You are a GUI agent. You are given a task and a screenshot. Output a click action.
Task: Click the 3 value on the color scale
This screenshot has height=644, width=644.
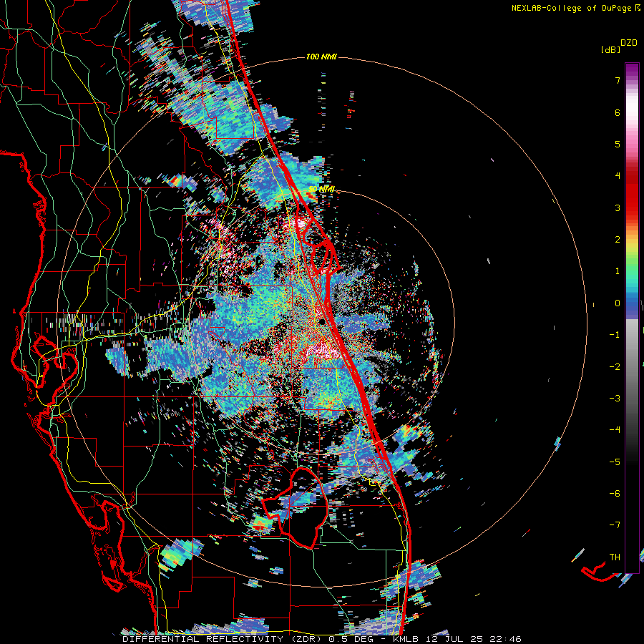click(618, 208)
